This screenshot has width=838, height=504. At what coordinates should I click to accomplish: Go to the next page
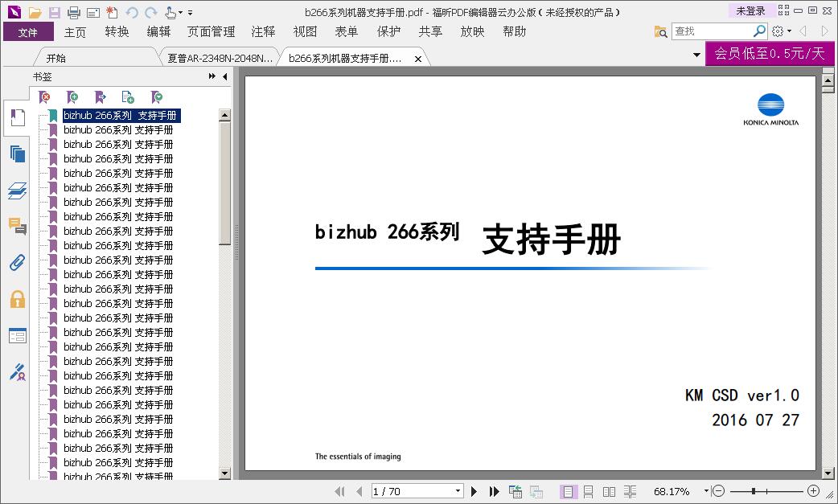474,491
